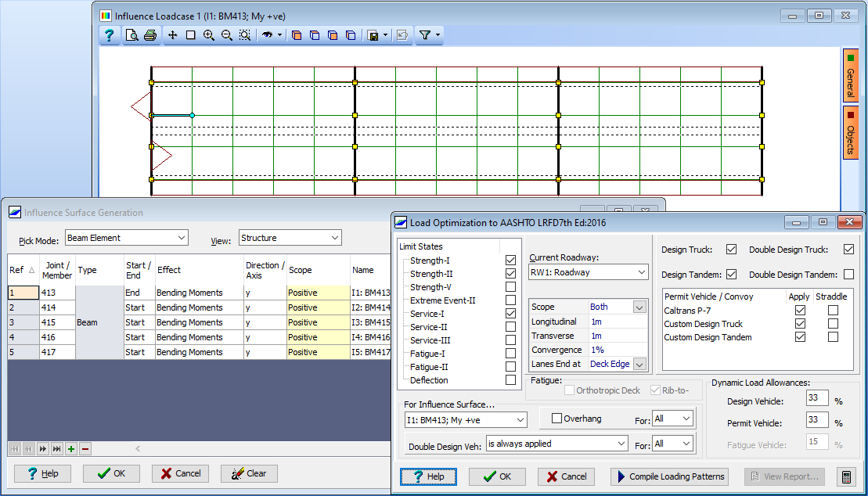Select the I2: BM414 name cell
The image size is (868, 496).
(x=371, y=307)
